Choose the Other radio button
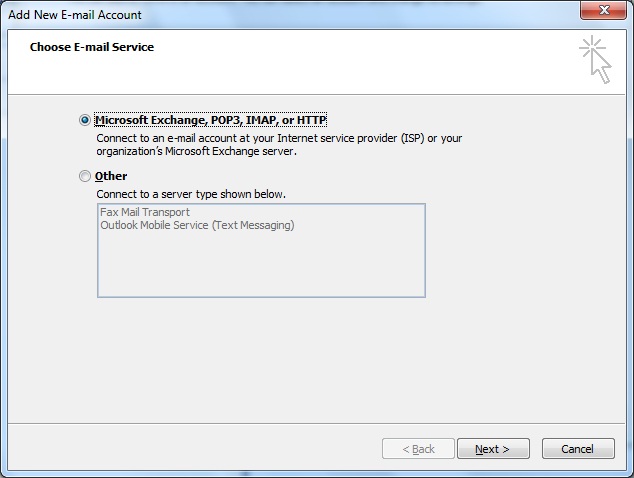This screenshot has height=478, width=634. point(85,176)
